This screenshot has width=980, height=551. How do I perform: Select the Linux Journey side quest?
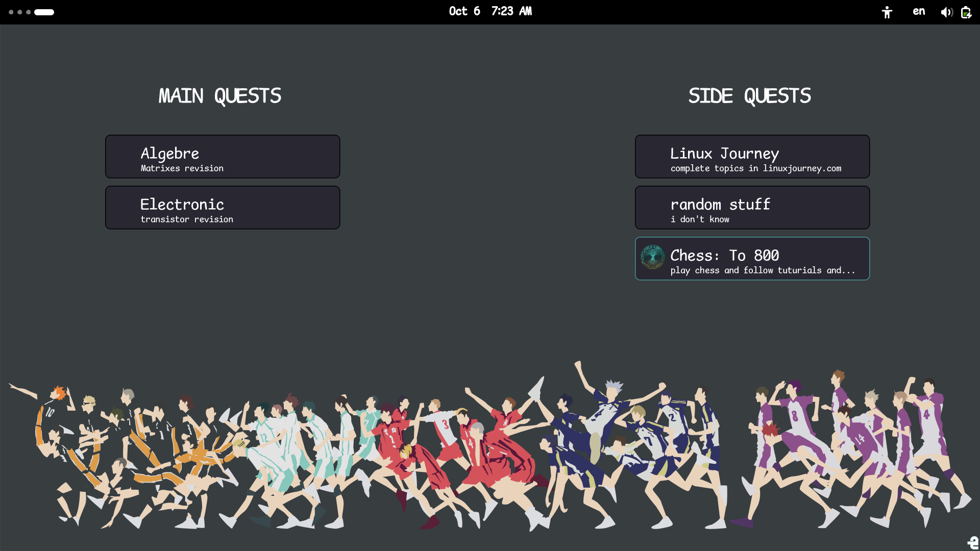tap(752, 157)
